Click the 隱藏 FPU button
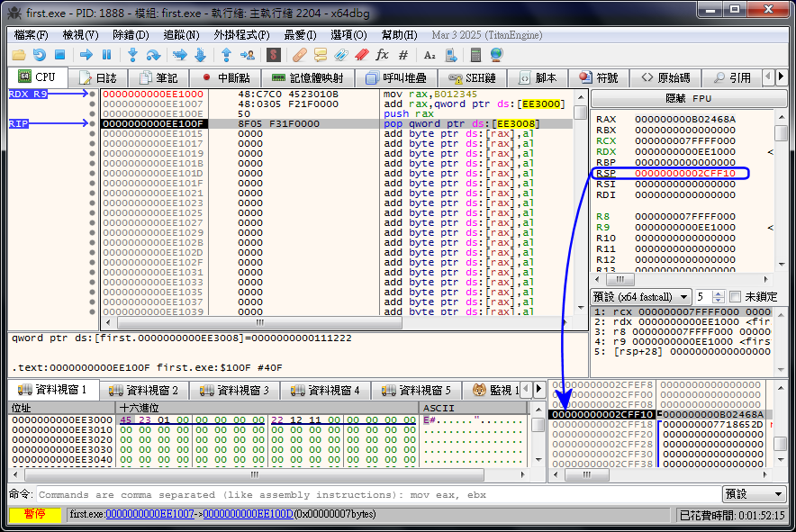 click(688, 98)
